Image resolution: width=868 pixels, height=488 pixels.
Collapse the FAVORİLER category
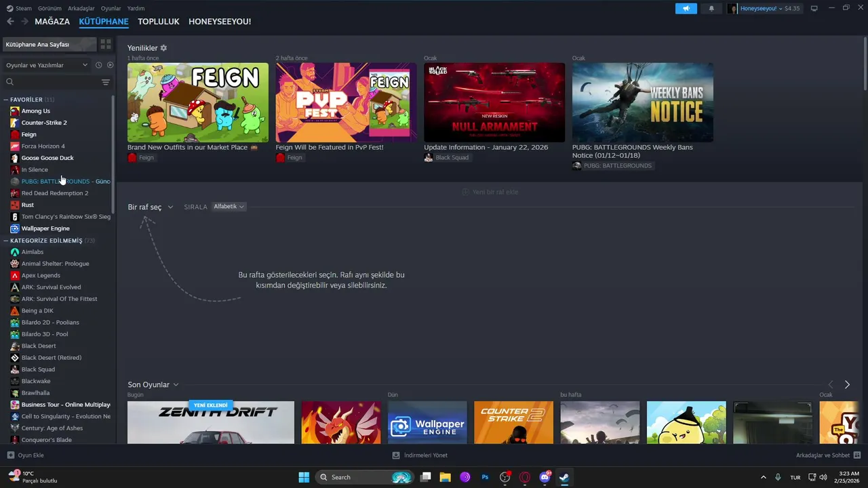tap(6, 100)
